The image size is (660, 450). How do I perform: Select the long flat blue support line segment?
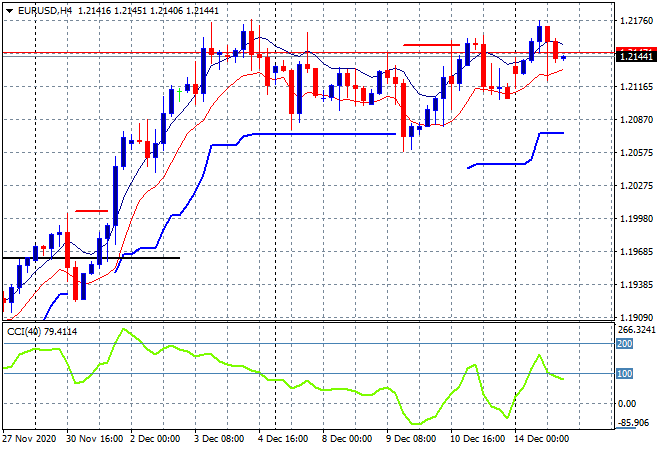tap(324, 134)
